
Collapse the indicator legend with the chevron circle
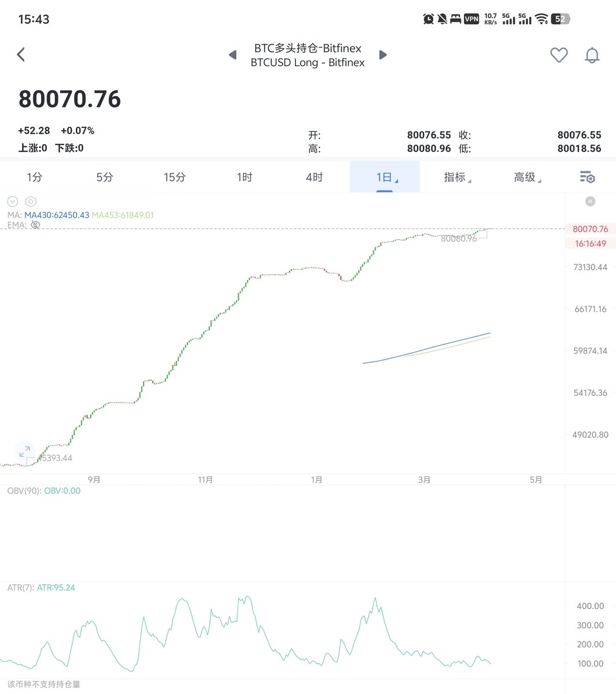tap(12, 201)
